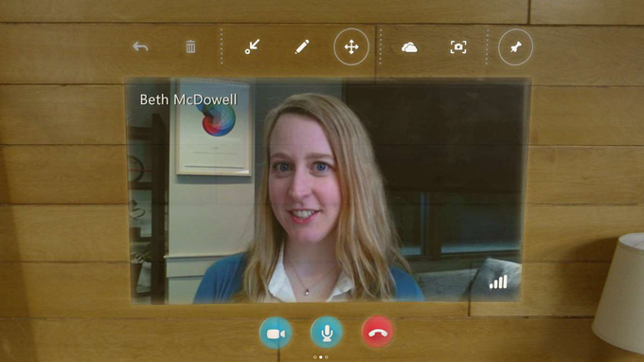Activate the move window tool
644x362 pixels.
tap(351, 46)
